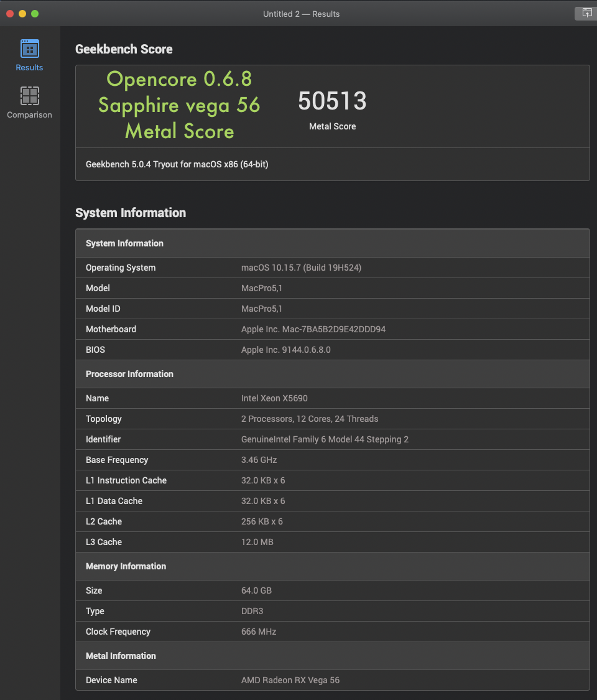Viewport: 597px width, 700px height.
Task: Click the 'Untitled 2 — Results' window title
Action: click(301, 14)
